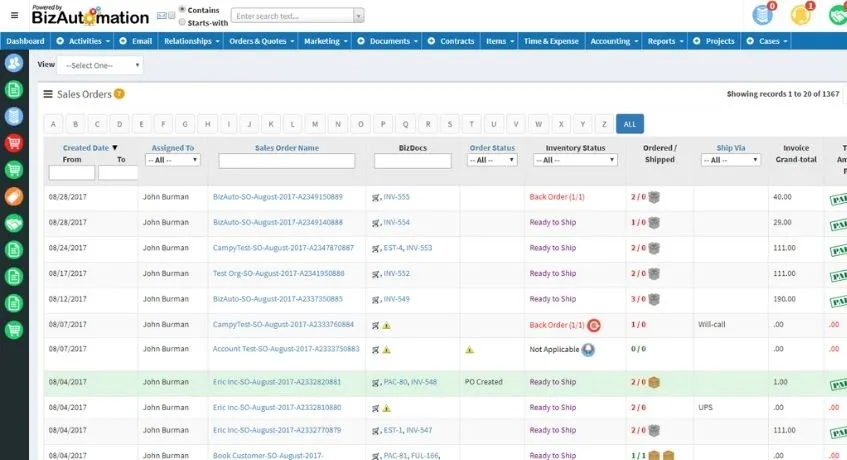Image resolution: width=847 pixels, height=460 pixels.
Task: Click the Sales Orders list menu icon
Action: 48,94
